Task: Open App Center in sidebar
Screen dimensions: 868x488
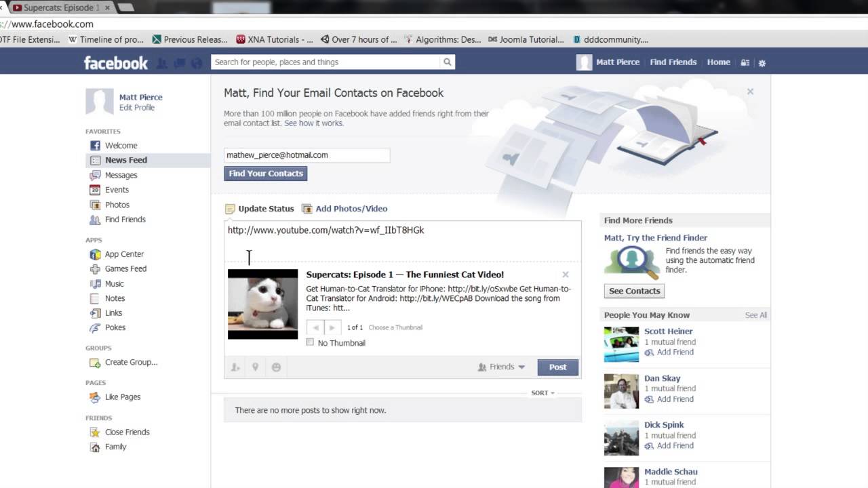Action: (124, 254)
